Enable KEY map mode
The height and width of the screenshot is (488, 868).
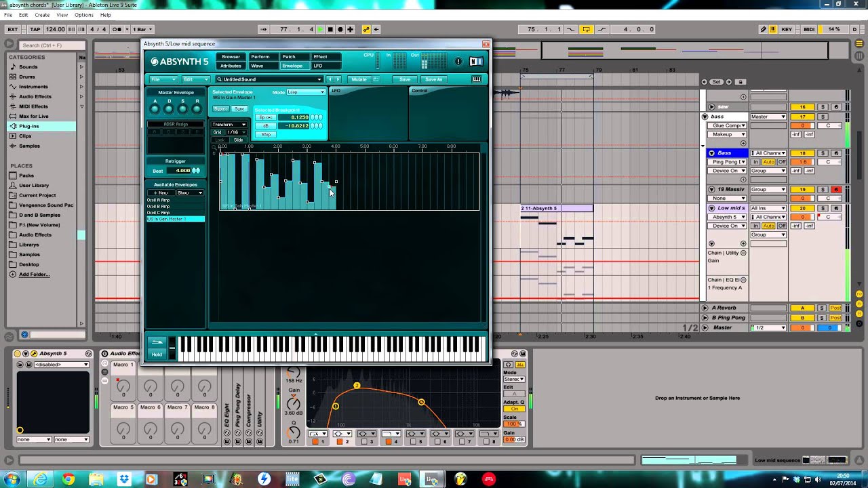(x=787, y=29)
